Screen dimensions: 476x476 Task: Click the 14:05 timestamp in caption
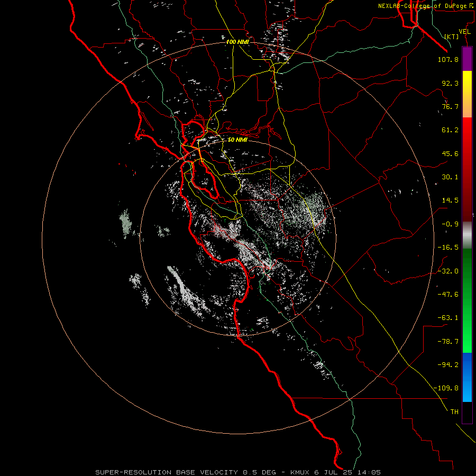(x=369, y=472)
